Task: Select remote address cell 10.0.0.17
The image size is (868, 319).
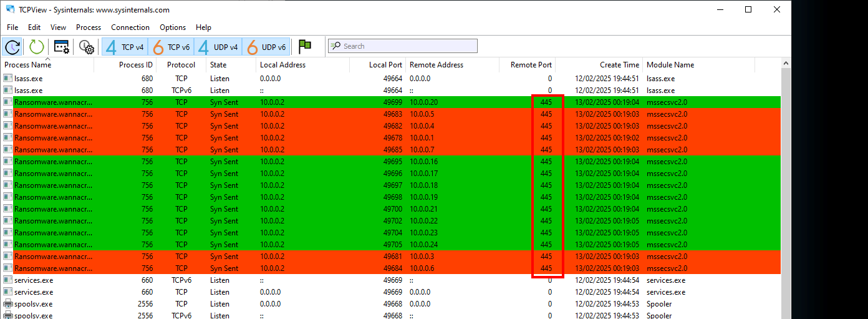Action: point(424,174)
